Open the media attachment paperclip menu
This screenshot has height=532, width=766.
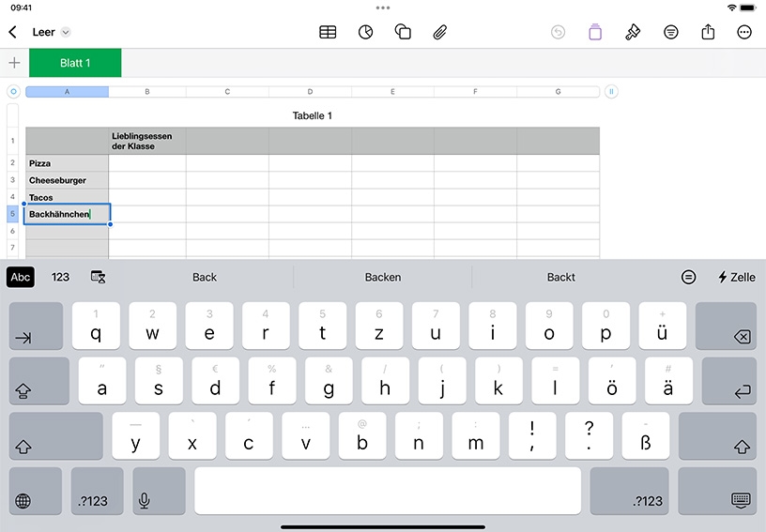pos(440,32)
